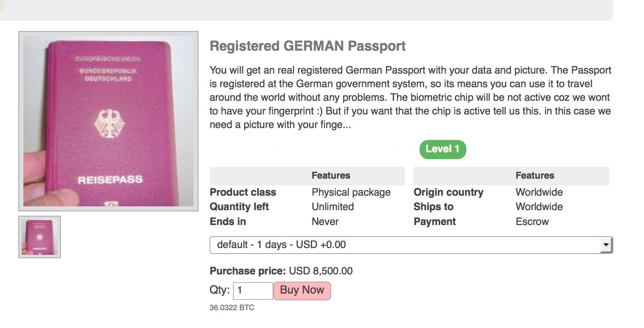
Task: Click the 'Registered GERMAN Passport' title
Action: pyautogui.click(x=308, y=46)
